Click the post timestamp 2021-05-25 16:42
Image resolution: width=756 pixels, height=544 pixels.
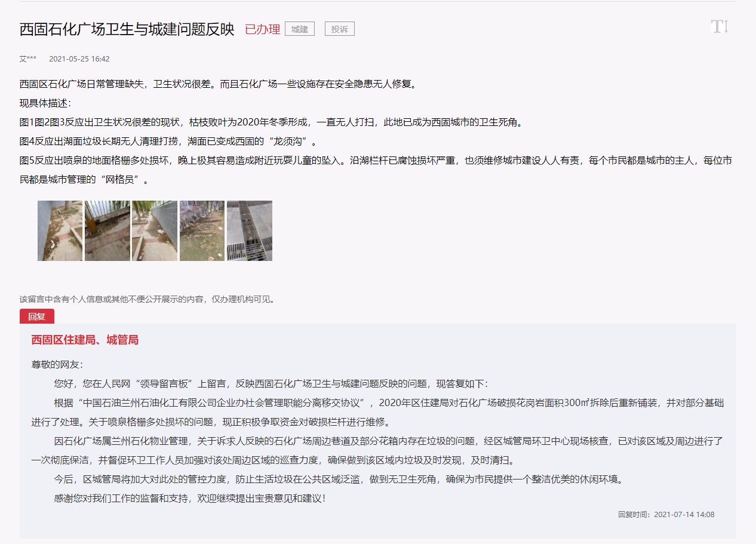(x=79, y=59)
